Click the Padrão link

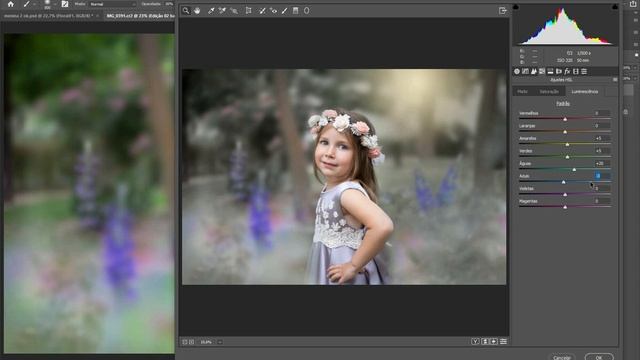563,104
